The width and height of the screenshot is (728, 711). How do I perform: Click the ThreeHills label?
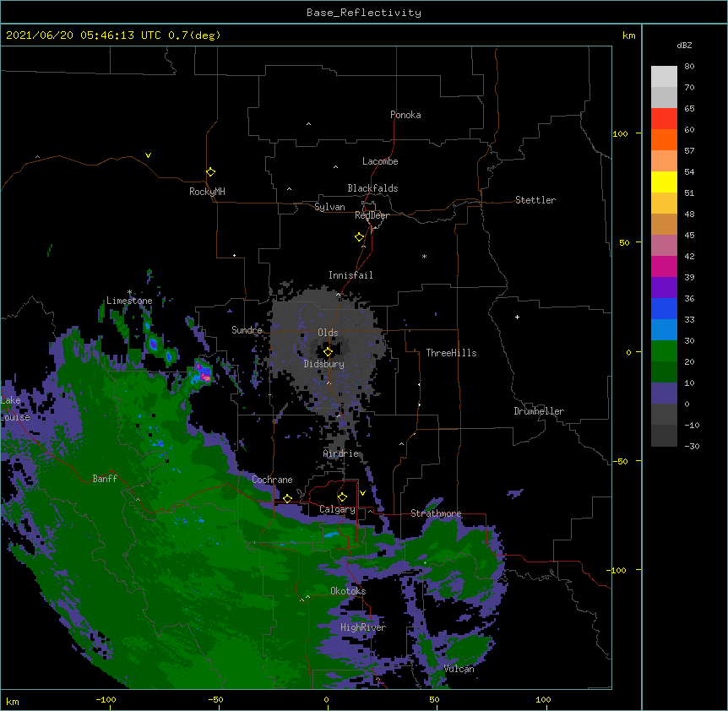(x=451, y=353)
